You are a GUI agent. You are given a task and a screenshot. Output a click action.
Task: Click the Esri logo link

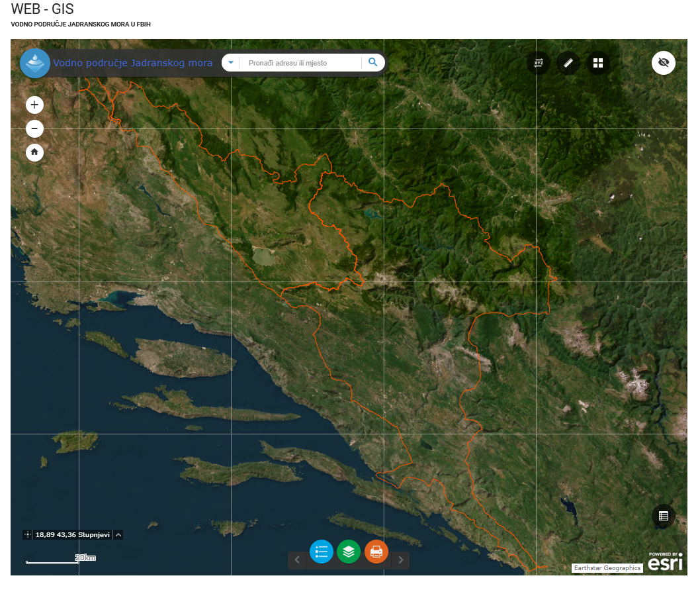pyautogui.click(x=666, y=562)
